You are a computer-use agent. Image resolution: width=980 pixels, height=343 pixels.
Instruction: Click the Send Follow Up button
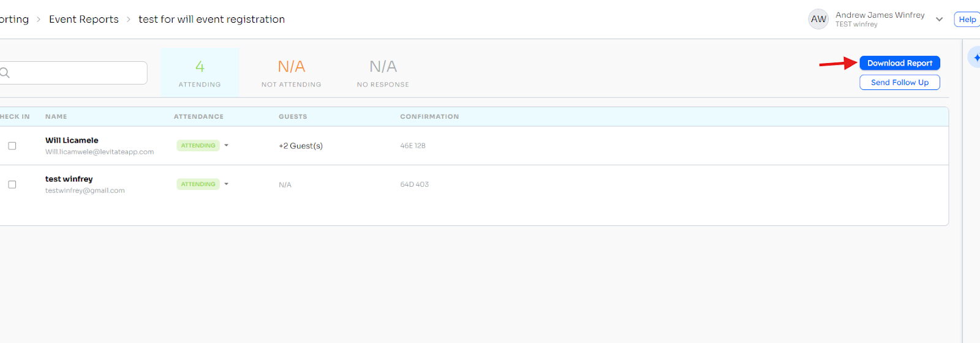click(900, 82)
